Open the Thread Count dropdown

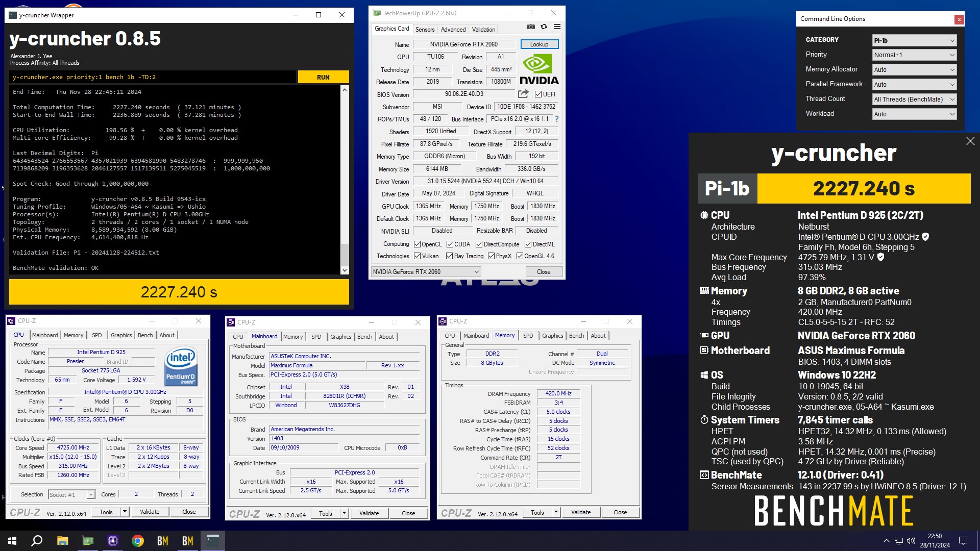click(x=914, y=99)
